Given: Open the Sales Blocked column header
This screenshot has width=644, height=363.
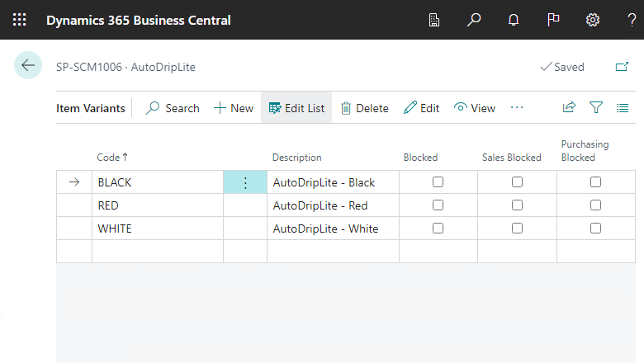Looking at the screenshot, I should click(x=511, y=158).
